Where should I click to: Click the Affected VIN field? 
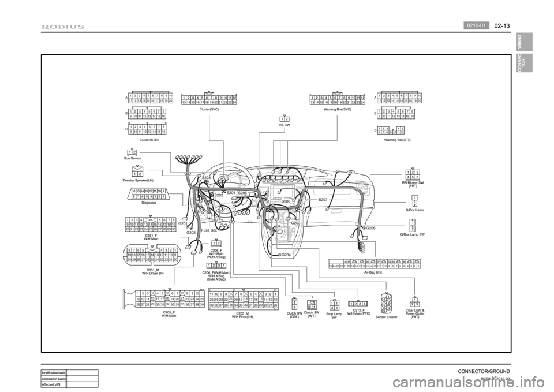83,384
